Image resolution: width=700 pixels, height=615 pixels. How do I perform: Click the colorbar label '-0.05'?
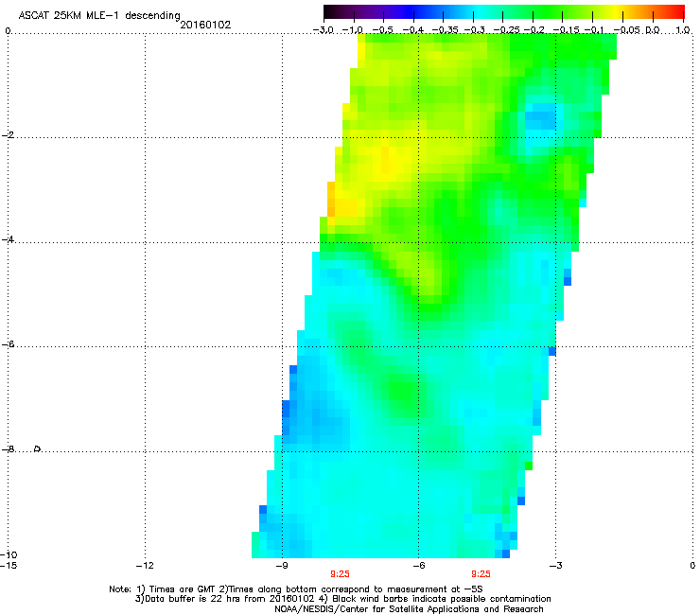coord(627,30)
